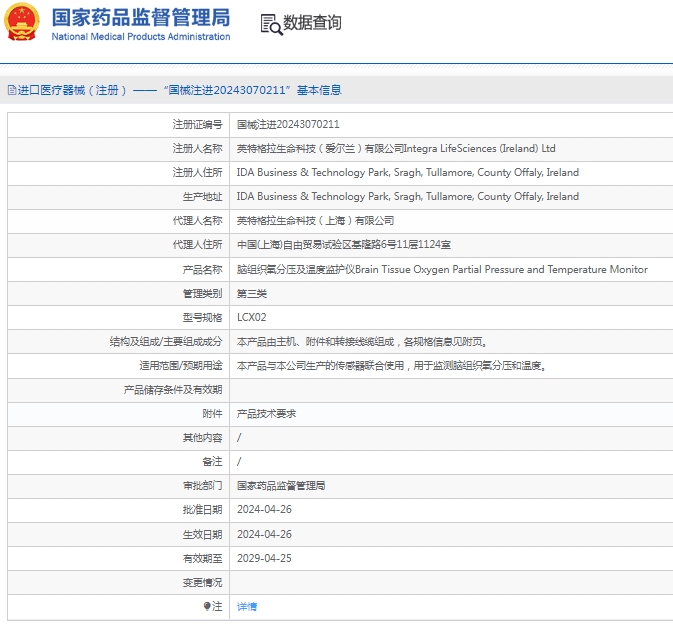Click the 生效日期 row label
The width and height of the screenshot is (673, 627).
tap(203, 534)
